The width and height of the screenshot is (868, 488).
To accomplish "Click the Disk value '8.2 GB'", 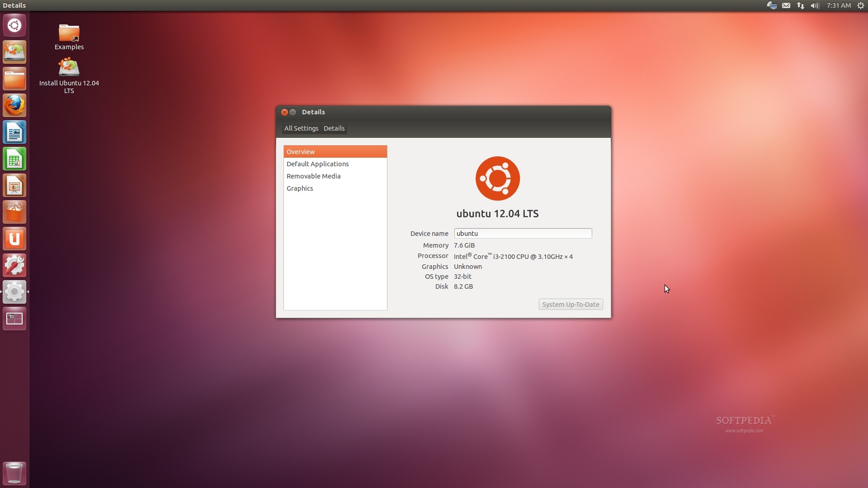I will pyautogui.click(x=463, y=286).
